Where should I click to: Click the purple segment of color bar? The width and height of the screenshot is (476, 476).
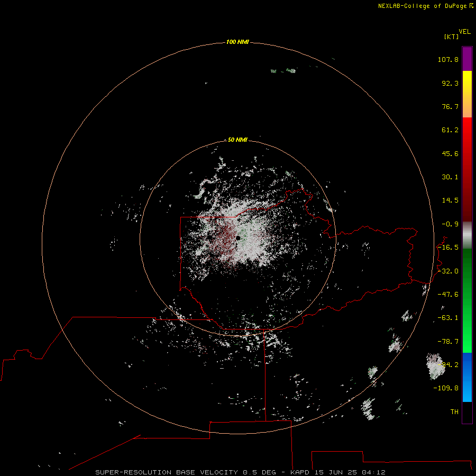click(x=467, y=59)
